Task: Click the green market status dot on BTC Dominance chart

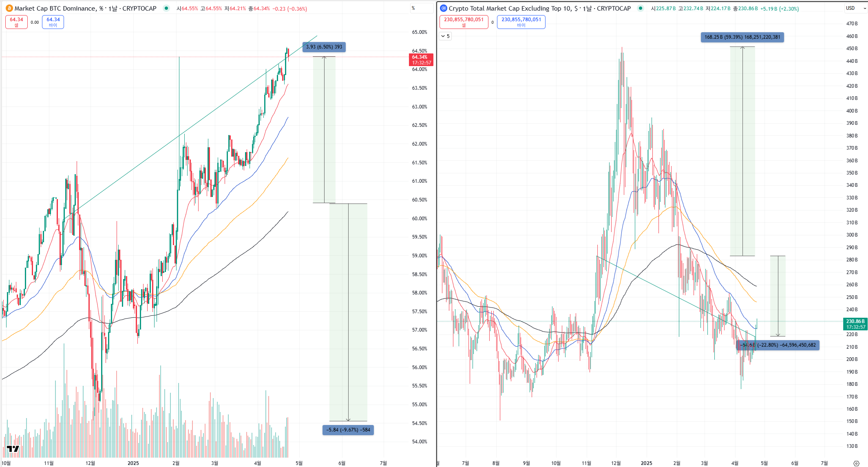Action: [166, 8]
